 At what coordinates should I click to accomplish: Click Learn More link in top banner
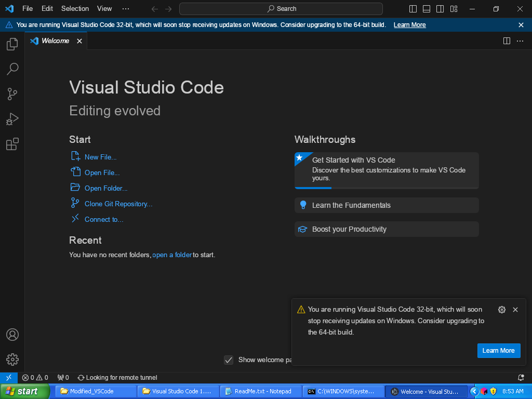(409, 25)
